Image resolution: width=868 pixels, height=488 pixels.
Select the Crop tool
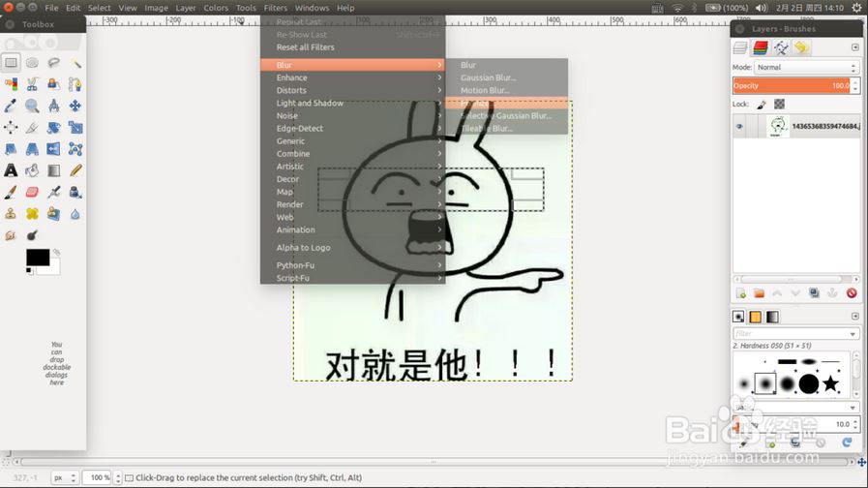(32, 128)
